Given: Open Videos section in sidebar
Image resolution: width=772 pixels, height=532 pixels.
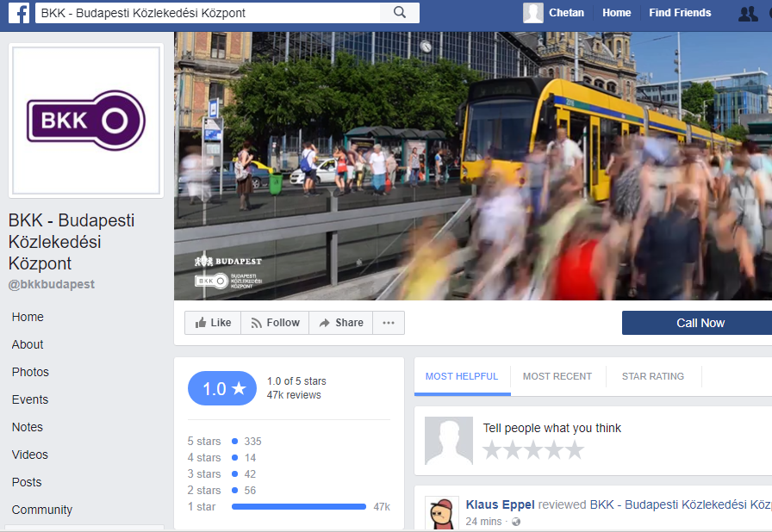Looking at the screenshot, I should click(x=30, y=455).
